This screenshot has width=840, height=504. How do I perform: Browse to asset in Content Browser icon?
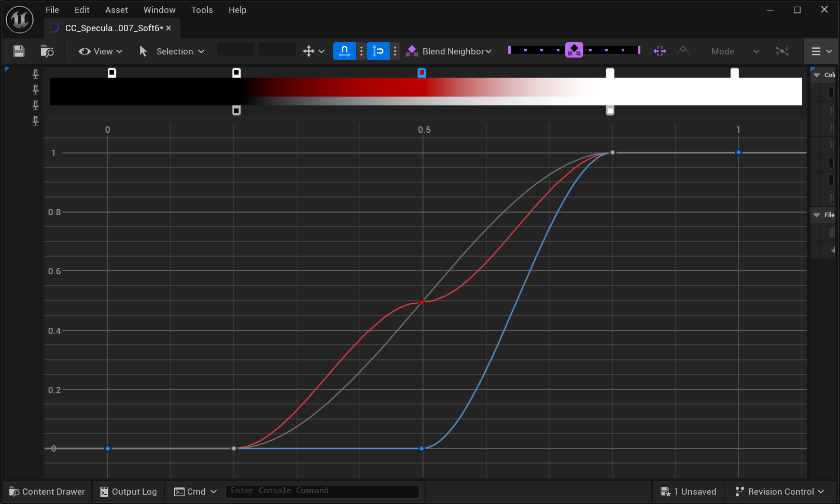click(47, 51)
